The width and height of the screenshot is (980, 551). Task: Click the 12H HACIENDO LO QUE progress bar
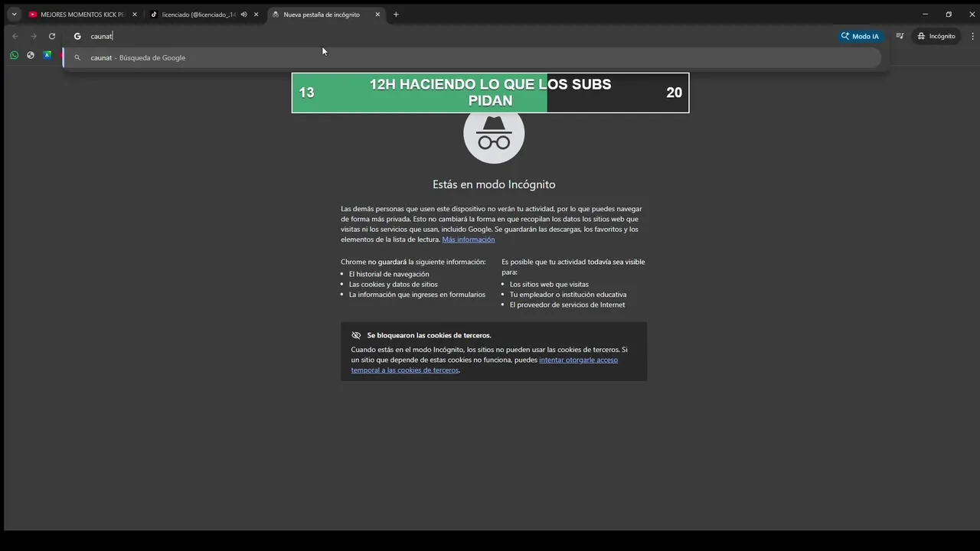coord(490,93)
